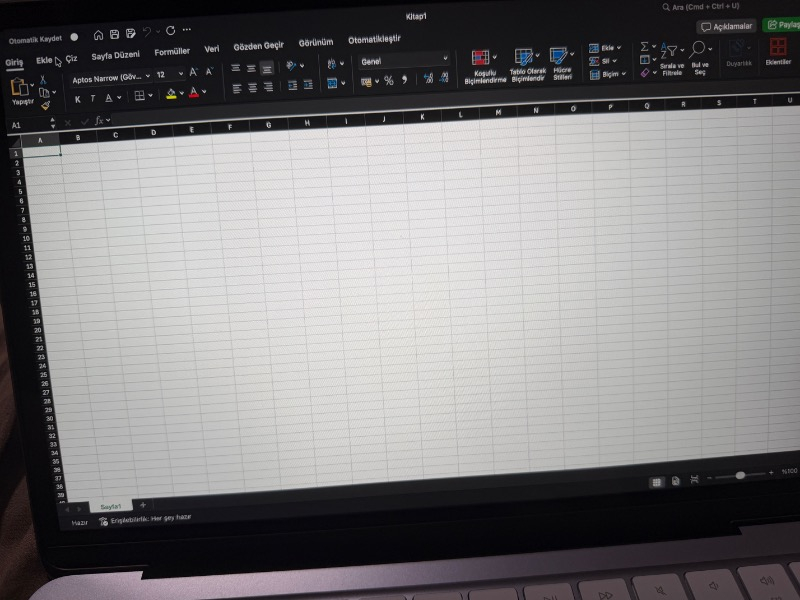
Task: Decrease the cell indent
Action: coord(292,86)
